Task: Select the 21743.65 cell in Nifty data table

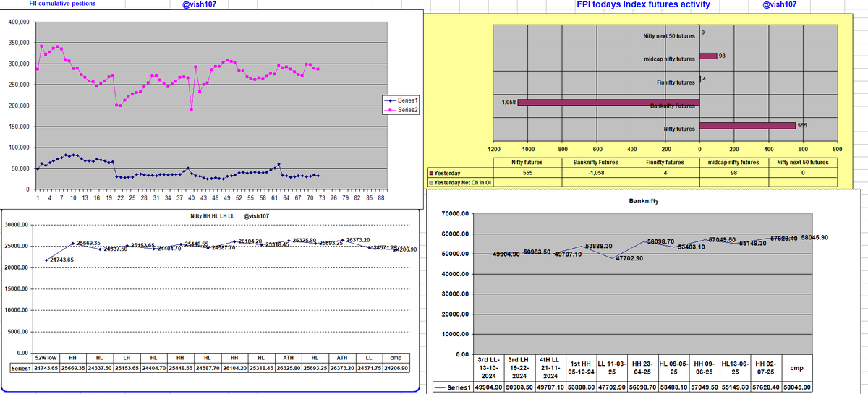Action: [x=46, y=367]
